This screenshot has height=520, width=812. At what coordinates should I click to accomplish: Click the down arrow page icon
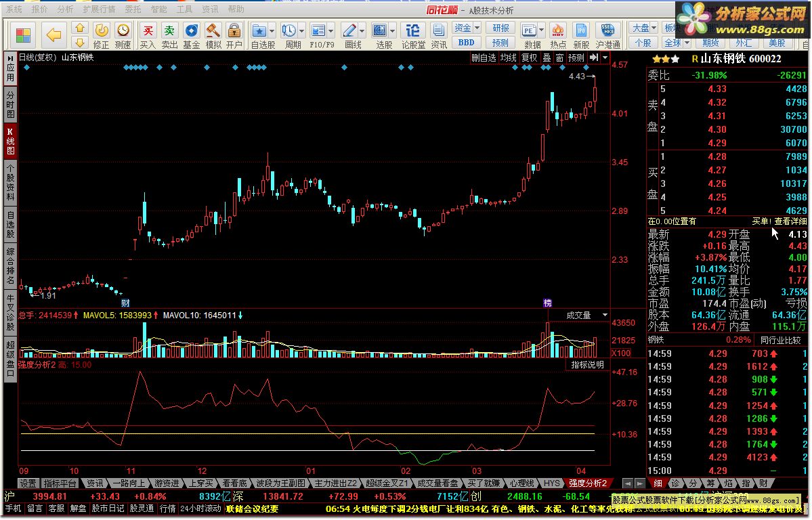pyautogui.click(x=79, y=43)
